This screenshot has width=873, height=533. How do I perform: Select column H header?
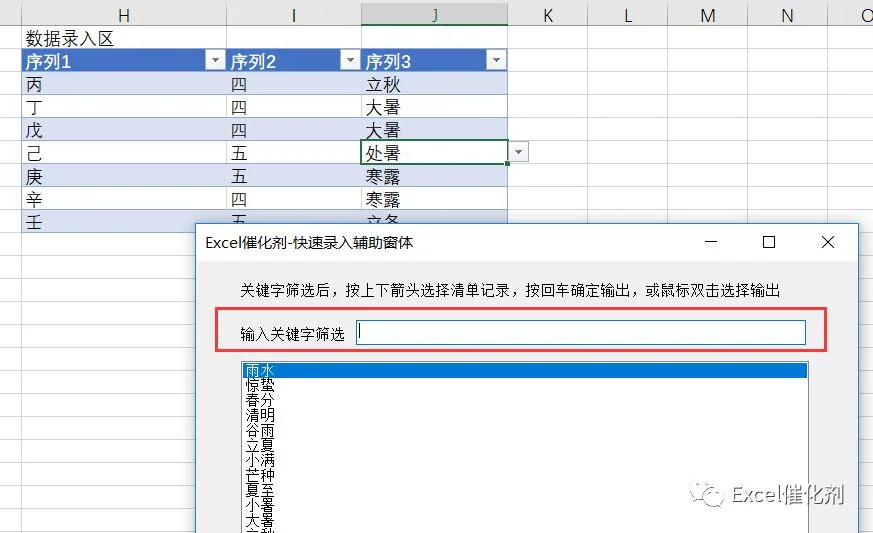pos(124,15)
